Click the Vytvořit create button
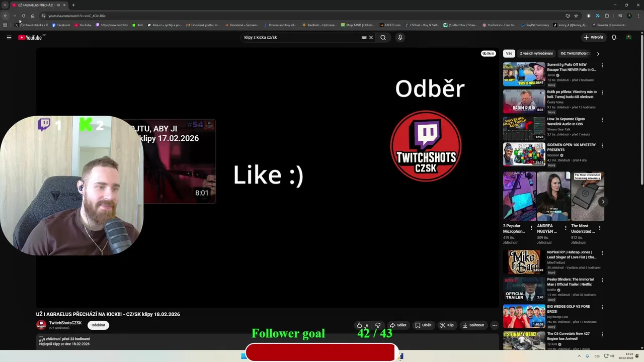This screenshot has width=644, height=362. coord(594,37)
